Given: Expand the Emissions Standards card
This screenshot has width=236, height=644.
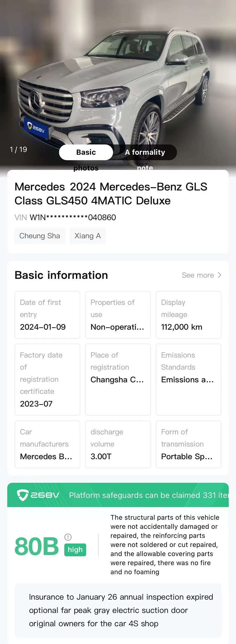Looking at the screenshot, I should tap(189, 380).
